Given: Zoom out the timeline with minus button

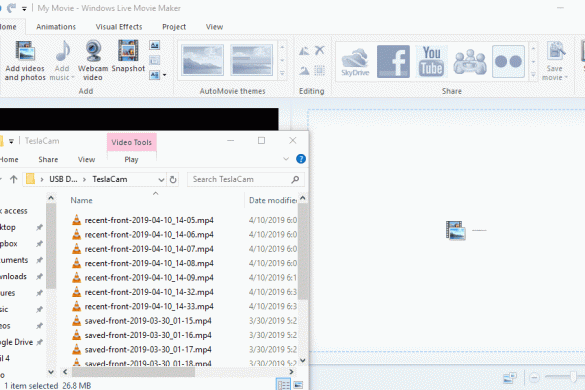Looking at the screenshot, I should click(534, 378).
